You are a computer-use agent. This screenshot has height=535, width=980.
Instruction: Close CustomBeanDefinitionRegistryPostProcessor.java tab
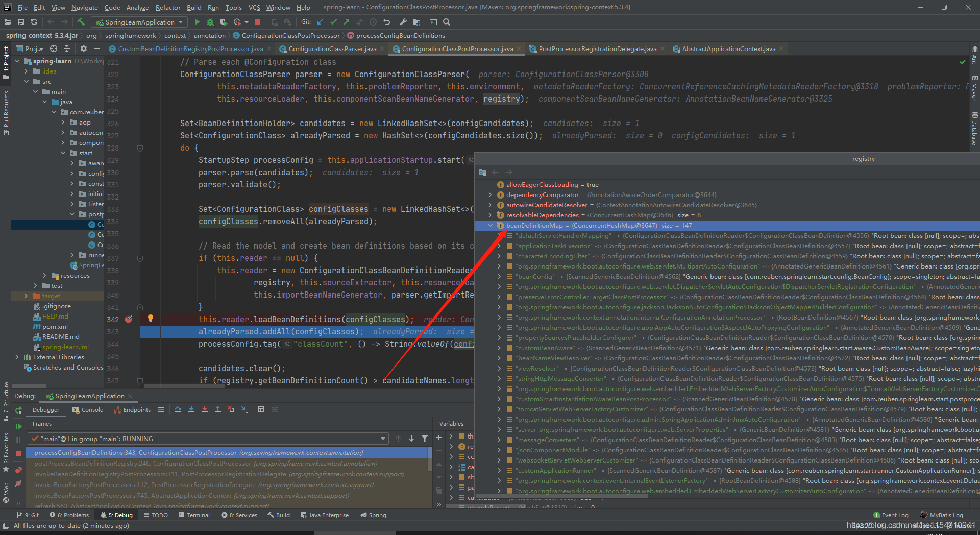pyautogui.click(x=269, y=48)
